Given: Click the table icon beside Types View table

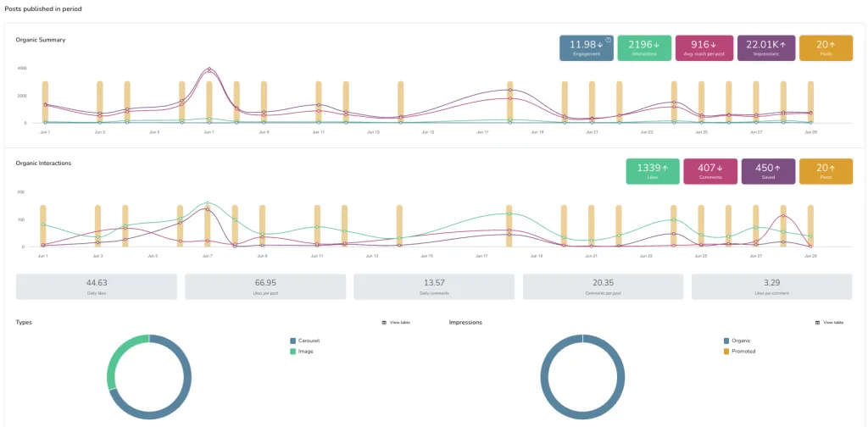Looking at the screenshot, I should pos(384,323).
